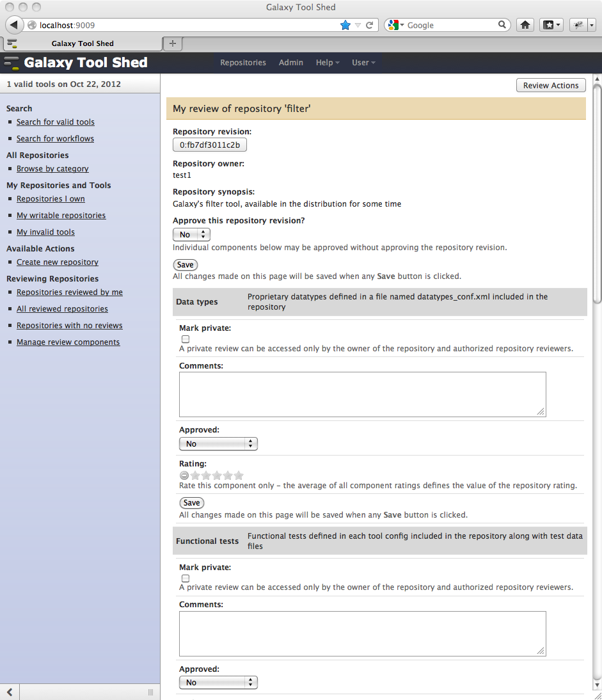The image size is (602, 700).
Task: Collapse the left sidebar panel arrow
Action: tap(10, 692)
